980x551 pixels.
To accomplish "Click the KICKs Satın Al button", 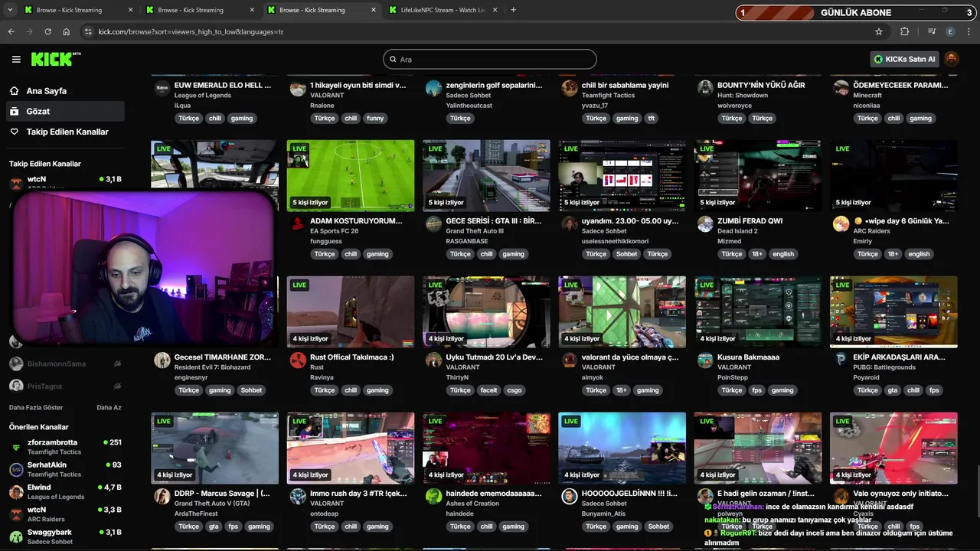I will pyautogui.click(x=905, y=59).
